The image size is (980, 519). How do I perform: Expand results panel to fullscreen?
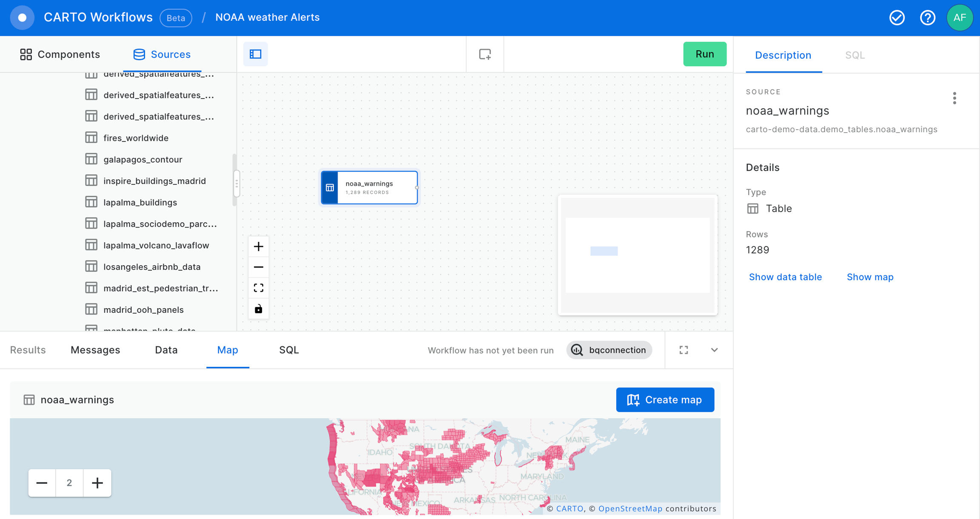[684, 350]
